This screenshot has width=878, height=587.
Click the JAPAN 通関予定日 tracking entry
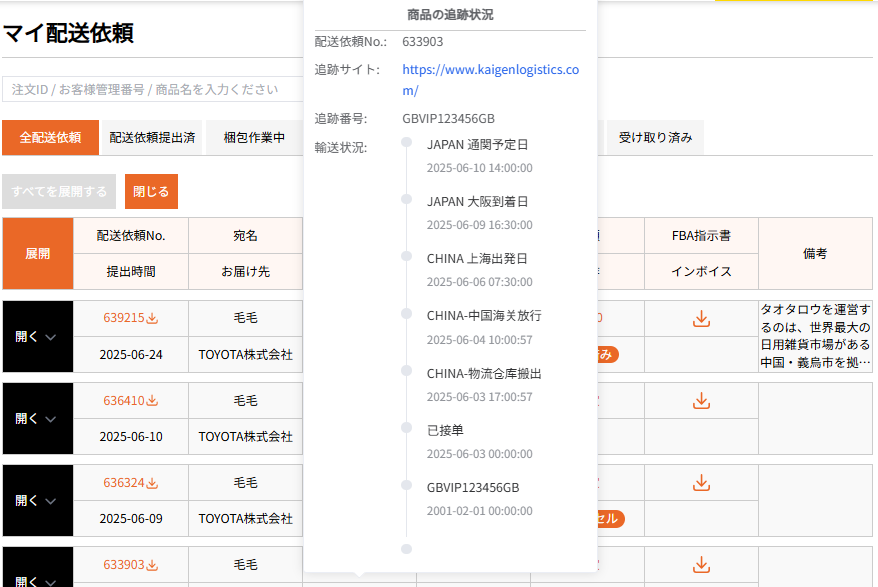tap(478, 145)
